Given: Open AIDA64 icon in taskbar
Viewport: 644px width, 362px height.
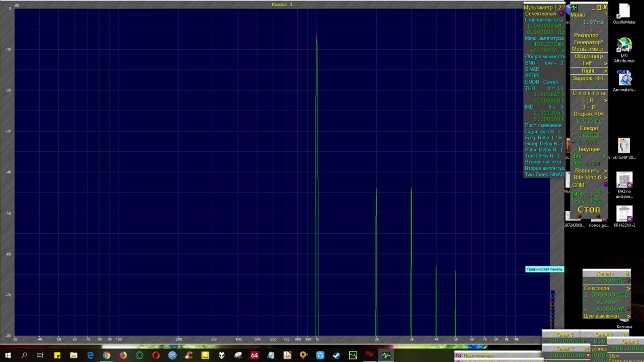Looking at the screenshot, I should pos(254,355).
